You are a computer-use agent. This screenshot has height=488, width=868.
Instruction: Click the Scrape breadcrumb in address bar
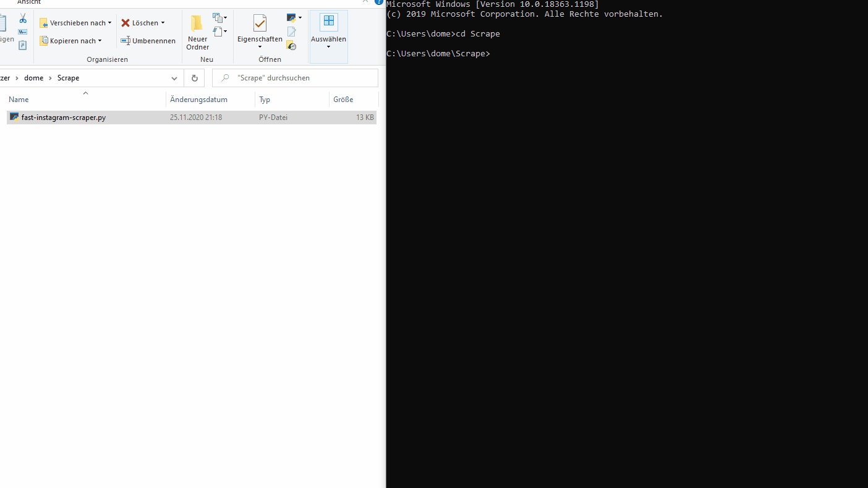68,78
